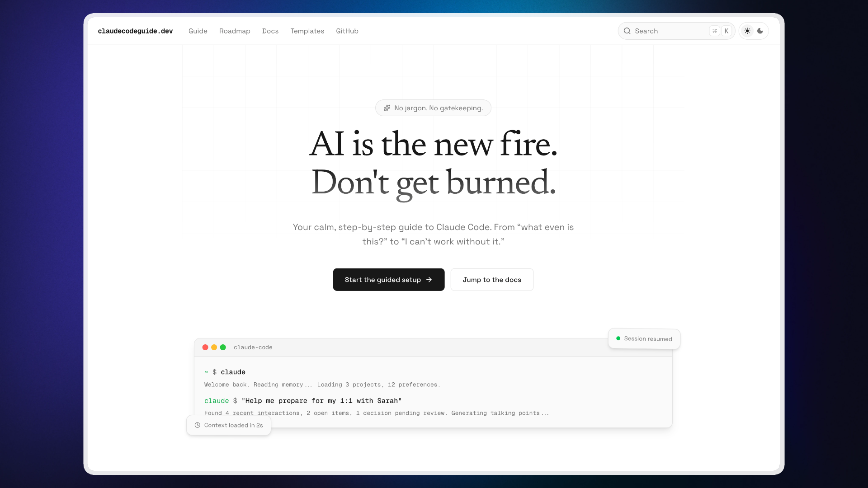The image size is (868, 488).
Task: Click the search magnifier icon
Action: point(627,31)
